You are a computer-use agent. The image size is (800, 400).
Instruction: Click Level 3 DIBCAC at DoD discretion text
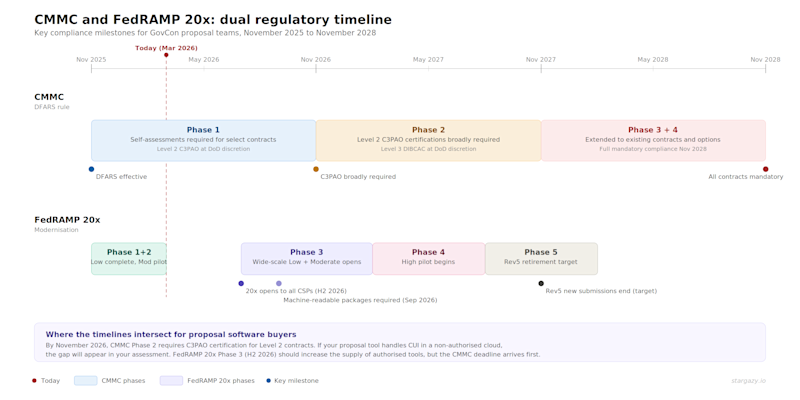(x=429, y=149)
